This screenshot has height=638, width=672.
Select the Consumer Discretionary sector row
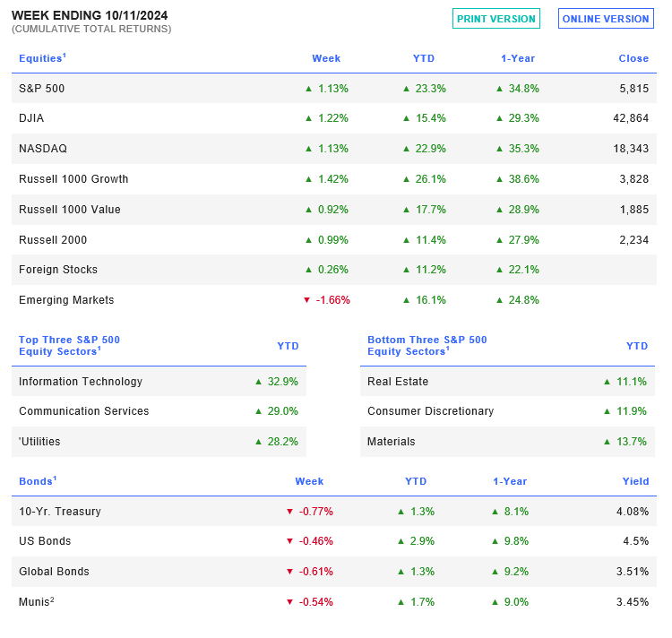tap(507, 411)
